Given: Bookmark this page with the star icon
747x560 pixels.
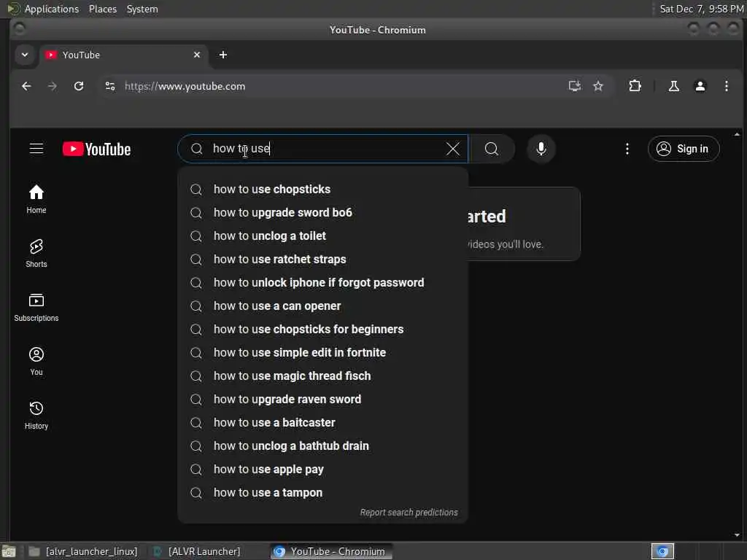Looking at the screenshot, I should pos(598,86).
